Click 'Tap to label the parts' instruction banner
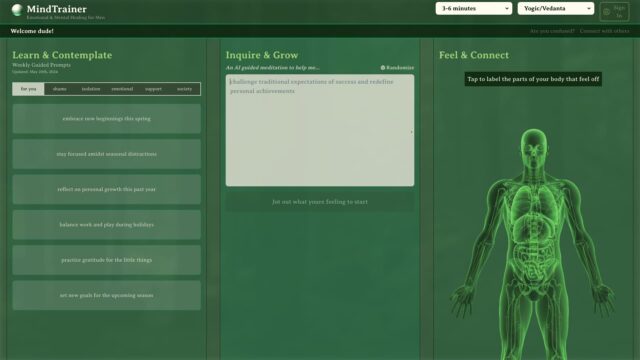 [x=533, y=79]
